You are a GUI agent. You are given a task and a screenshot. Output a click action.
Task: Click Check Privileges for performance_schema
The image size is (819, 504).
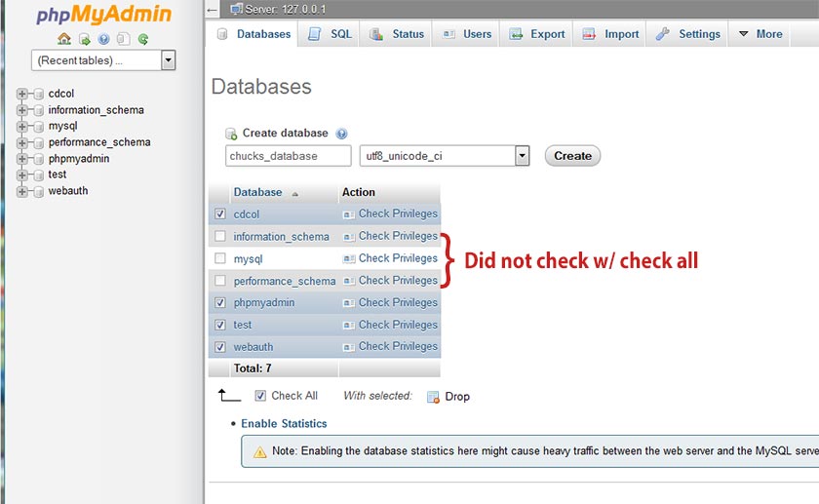(x=398, y=281)
